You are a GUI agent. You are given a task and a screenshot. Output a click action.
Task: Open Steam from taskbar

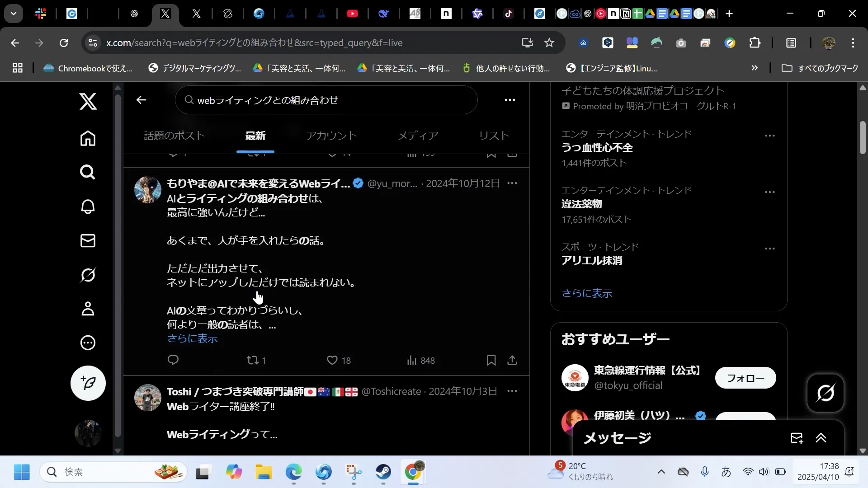click(x=383, y=472)
